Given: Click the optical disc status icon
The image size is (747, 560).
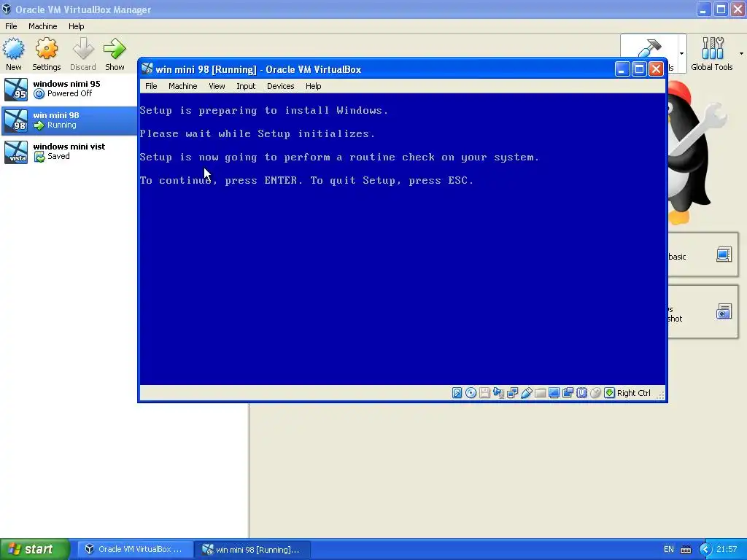Looking at the screenshot, I should 471,393.
